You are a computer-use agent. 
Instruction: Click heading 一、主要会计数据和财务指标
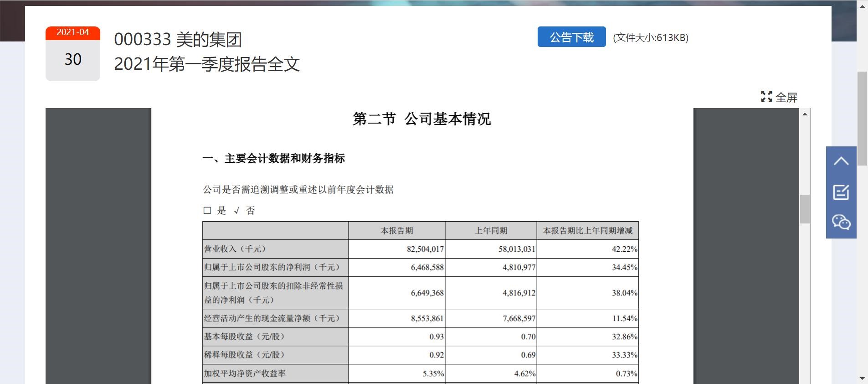[274, 159]
